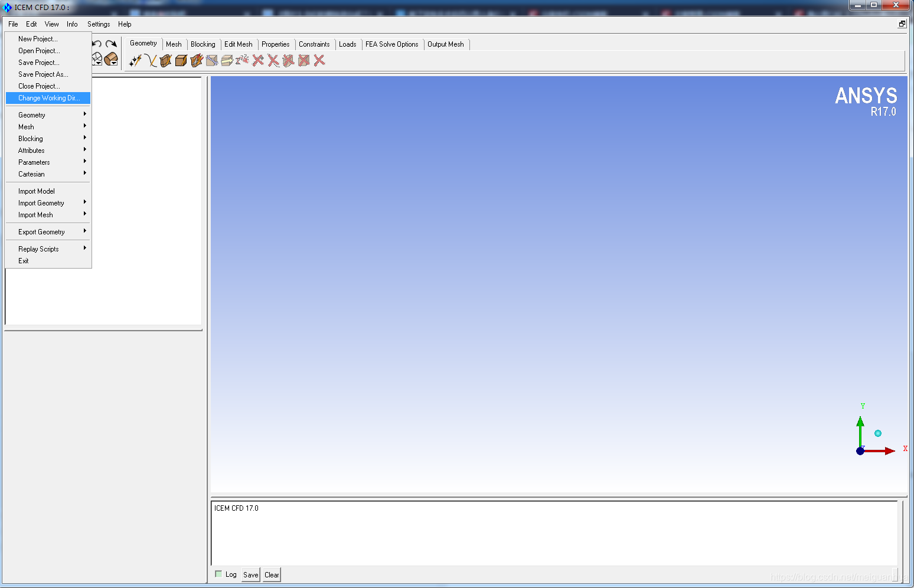Switch to the Output Mesh tab

click(x=446, y=44)
